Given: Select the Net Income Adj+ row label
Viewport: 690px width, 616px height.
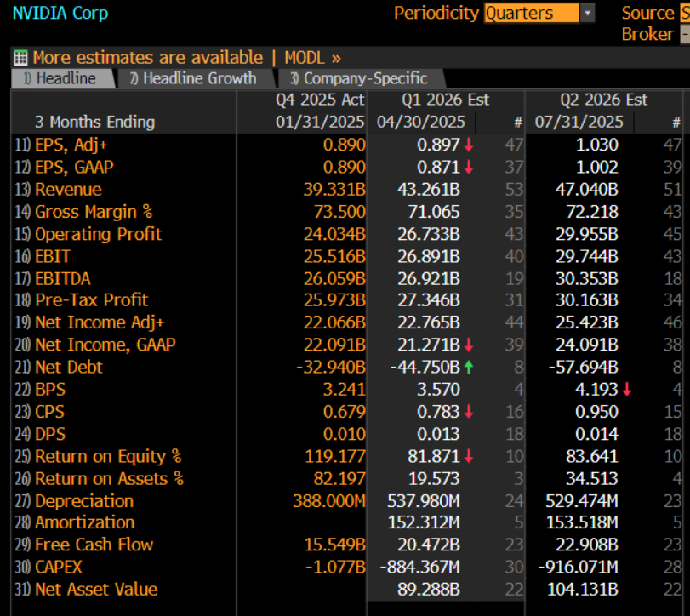Looking at the screenshot, I should (100, 322).
